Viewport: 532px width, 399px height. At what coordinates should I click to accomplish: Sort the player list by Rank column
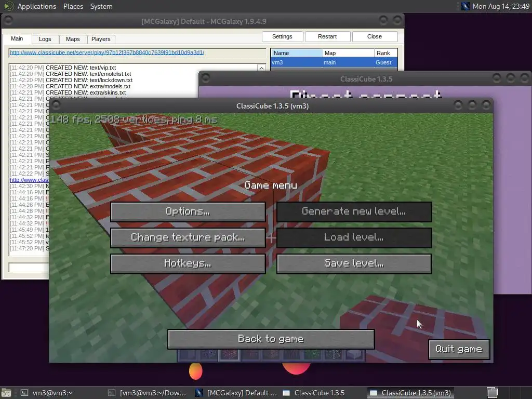pyautogui.click(x=385, y=53)
